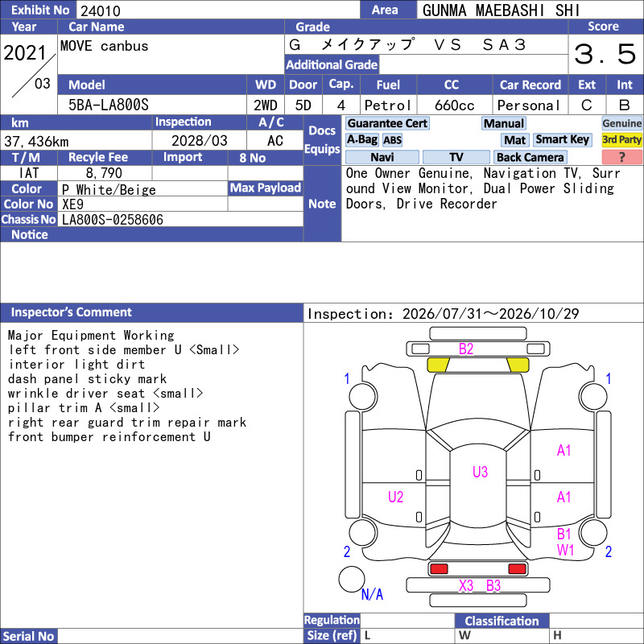Select the yellow 3rd Party badge

pos(621,139)
